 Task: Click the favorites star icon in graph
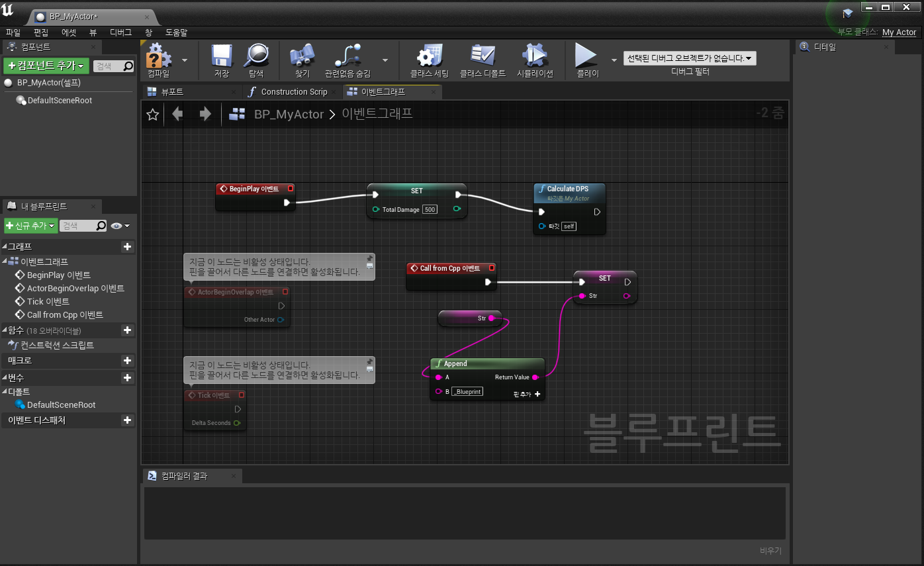click(152, 115)
